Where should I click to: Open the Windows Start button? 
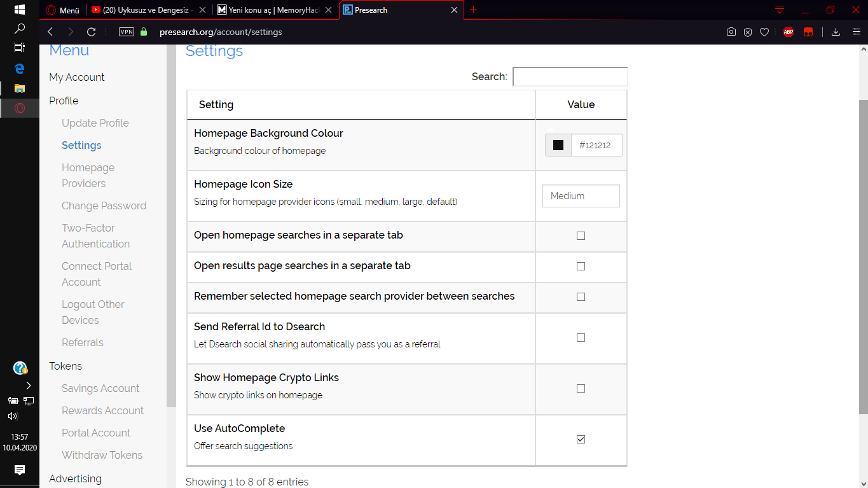click(20, 10)
